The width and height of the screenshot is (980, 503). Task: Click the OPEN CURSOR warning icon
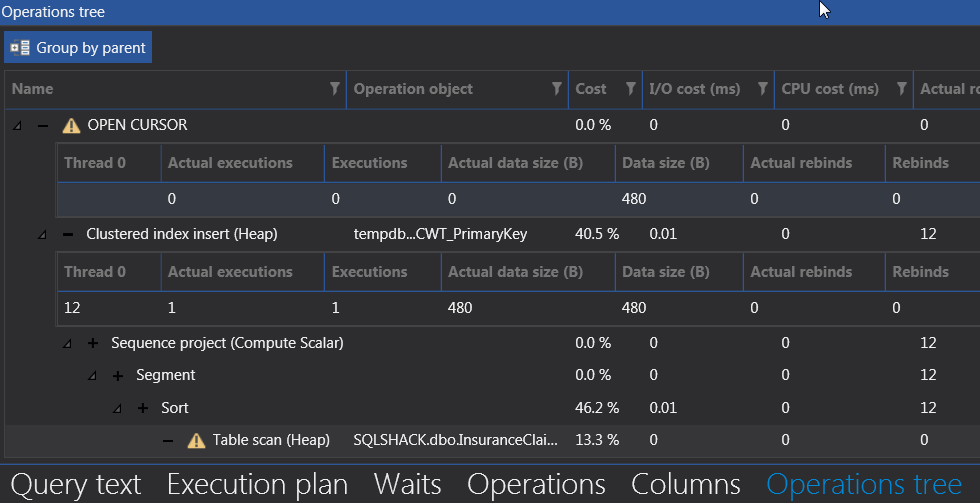click(71, 126)
